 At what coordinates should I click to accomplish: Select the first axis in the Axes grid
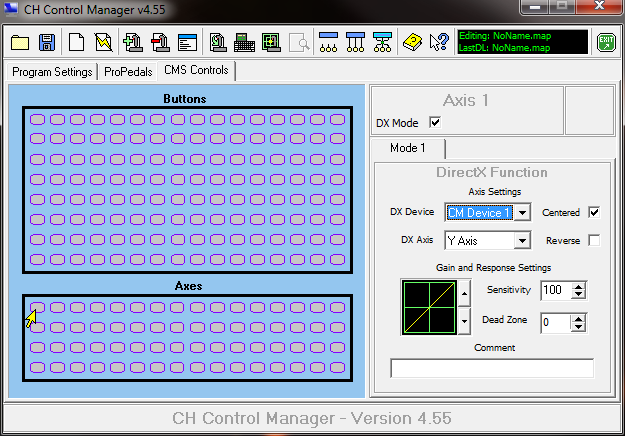pyautogui.click(x=37, y=307)
